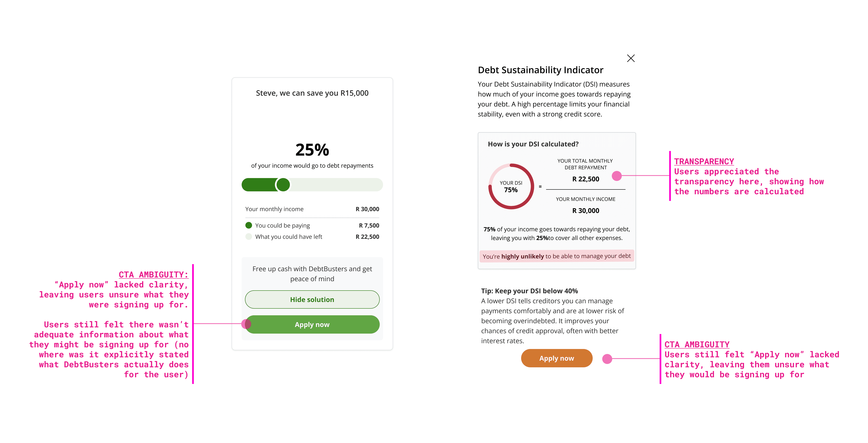Select the Hide solution button
The height and width of the screenshot is (443, 868).
312,299
